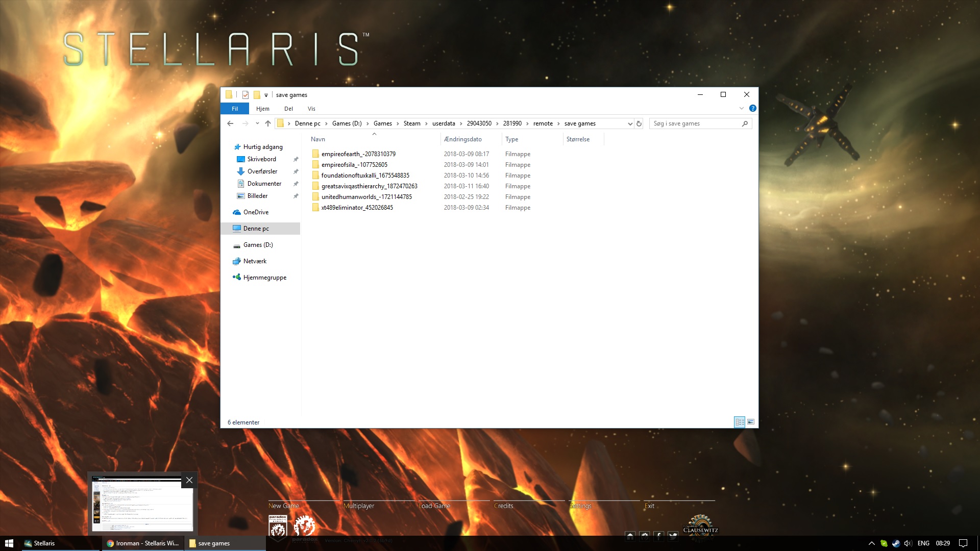This screenshot has height=551, width=980.
Task: Expand the ribbon with chevron
Action: click(742, 109)
